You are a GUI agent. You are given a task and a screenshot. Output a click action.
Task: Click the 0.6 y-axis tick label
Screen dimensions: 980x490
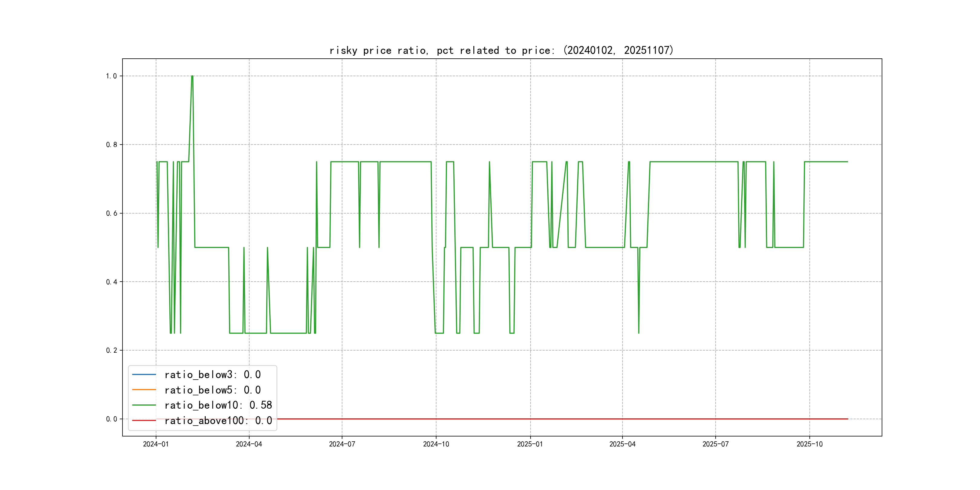[x=111, y=214]
